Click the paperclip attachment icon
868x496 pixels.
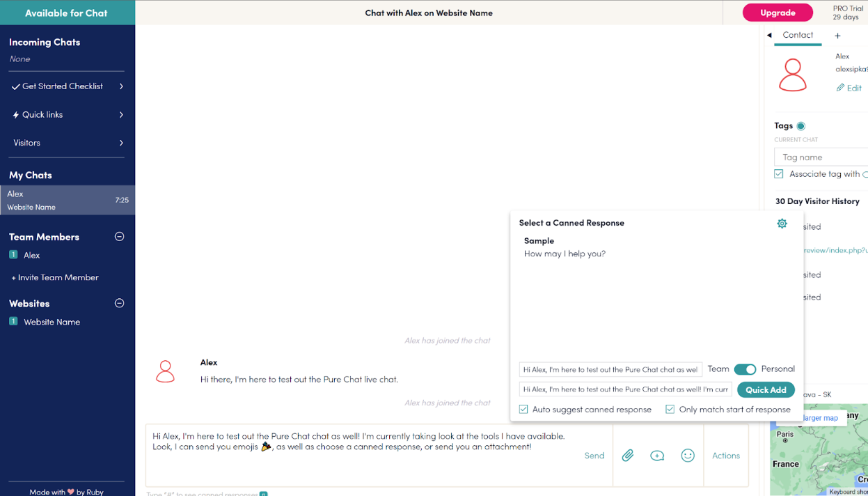(x=627, y=456)
